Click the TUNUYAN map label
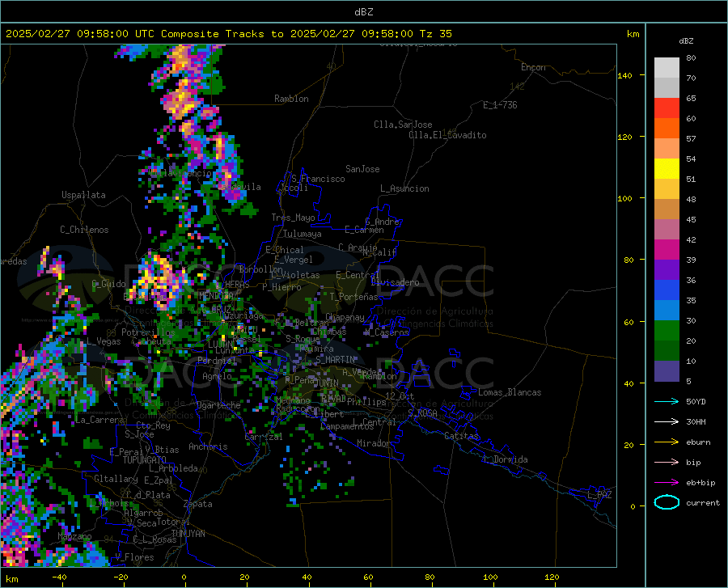Screen dimensions: 728x588 [x=188, y=534]
